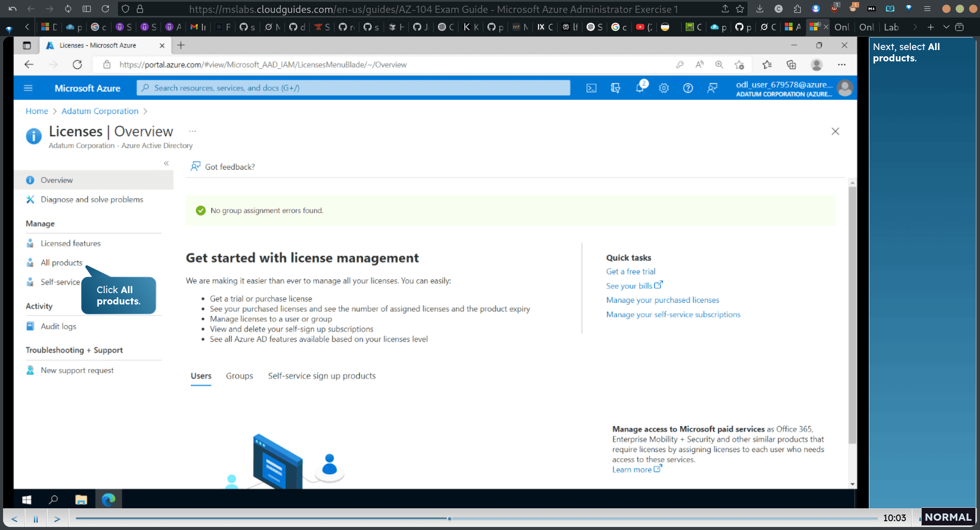Click See your bills link
This screenshot has height=530, width=980.
pyautogui.click(x=634, y=286)
